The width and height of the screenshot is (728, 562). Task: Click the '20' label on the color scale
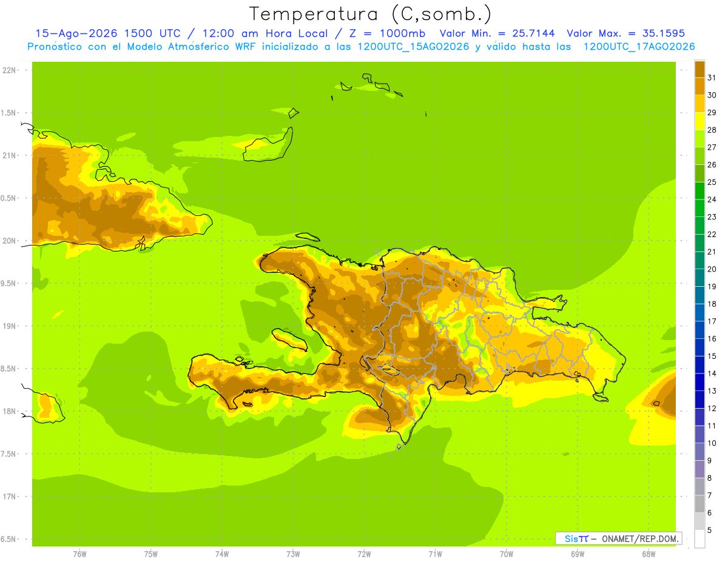pos(712,269)
